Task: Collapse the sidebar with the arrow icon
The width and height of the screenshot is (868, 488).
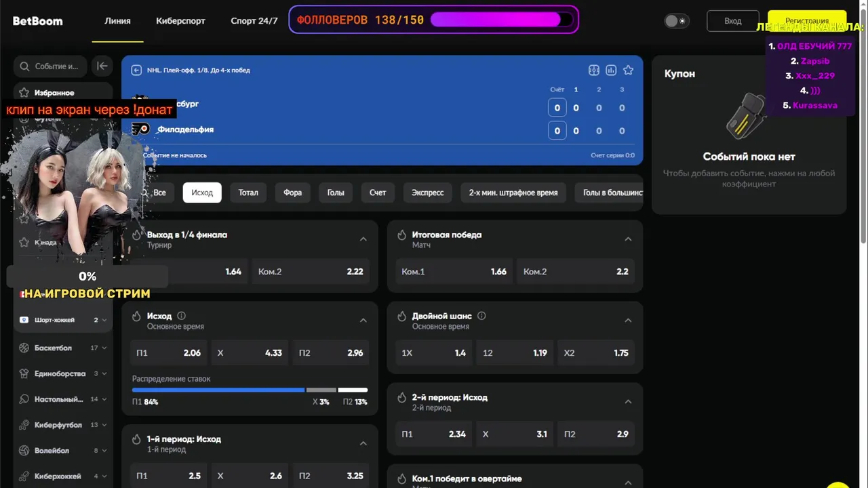Action: click(102, 66)
